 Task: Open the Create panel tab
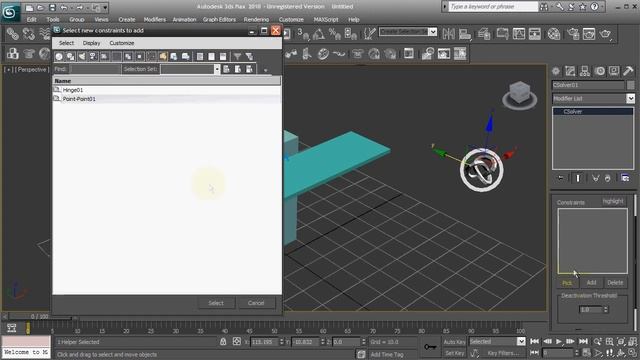(x=556, y=71)
